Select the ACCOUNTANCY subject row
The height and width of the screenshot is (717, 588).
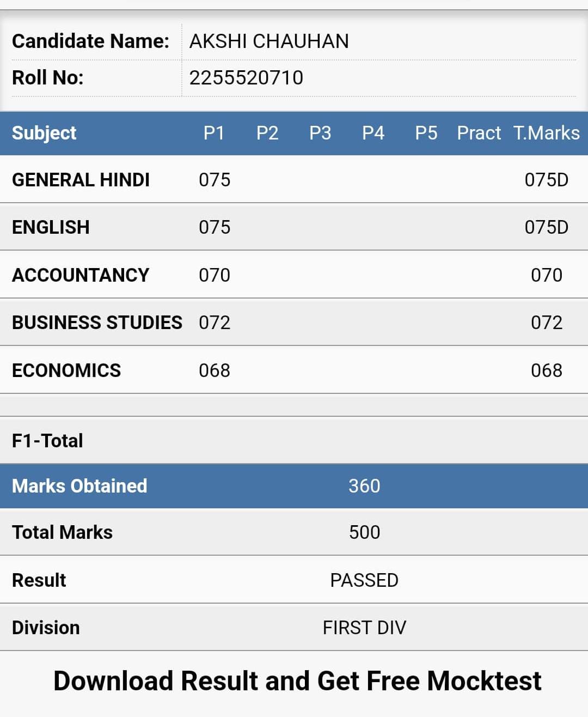pyautogui.click(x=294, y=275)
